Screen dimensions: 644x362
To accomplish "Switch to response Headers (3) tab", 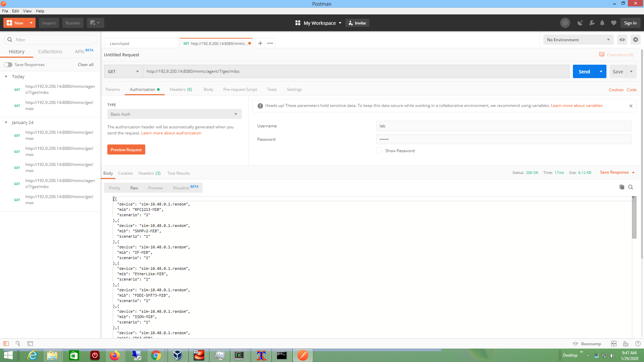I will (149, 173).
